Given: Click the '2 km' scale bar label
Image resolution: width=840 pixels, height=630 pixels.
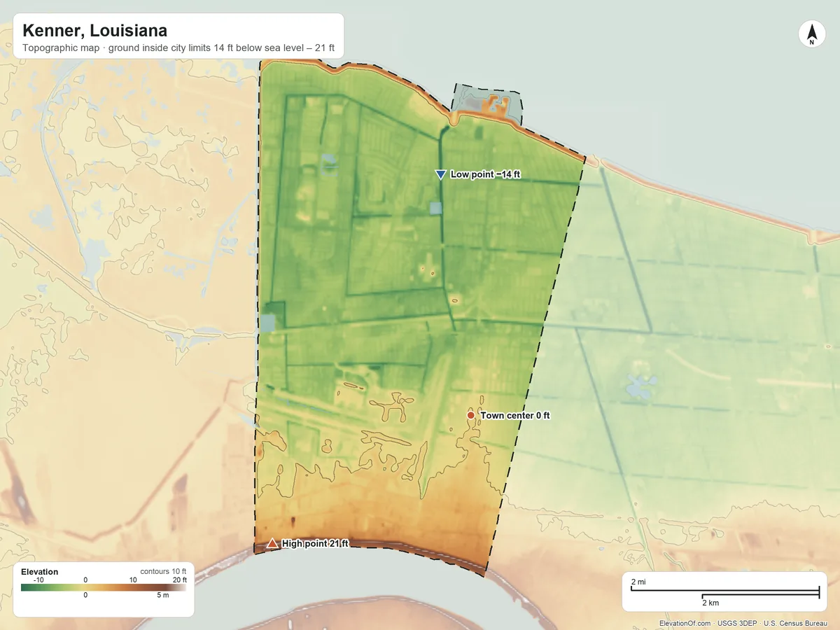Looking at the screenshot, I should tap(710, 603).
